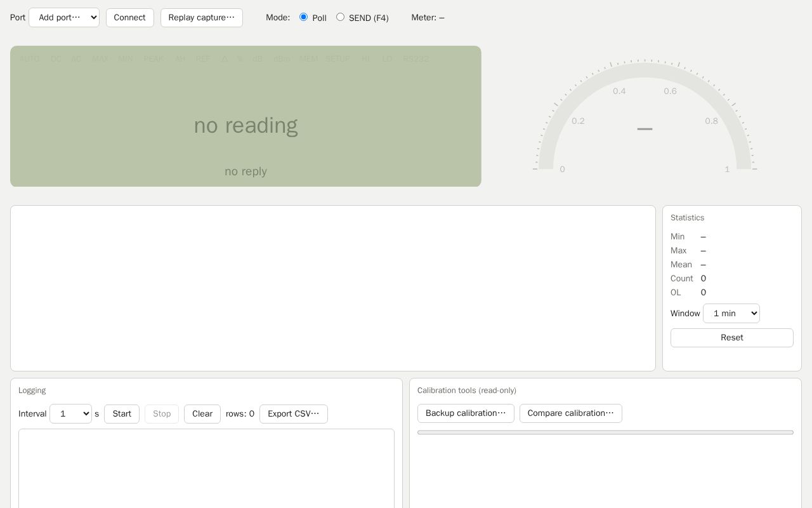Reset the statistics
The image size is (812, 508).
(732, 338)
